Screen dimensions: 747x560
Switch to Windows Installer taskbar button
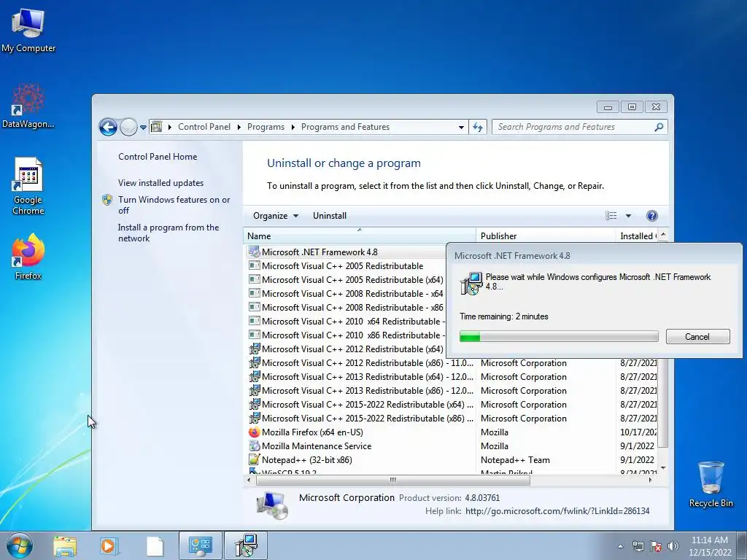[246, 545]
